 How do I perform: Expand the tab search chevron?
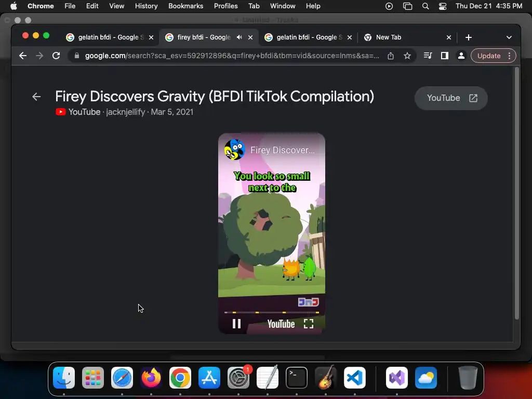click(x=509, y=37)
